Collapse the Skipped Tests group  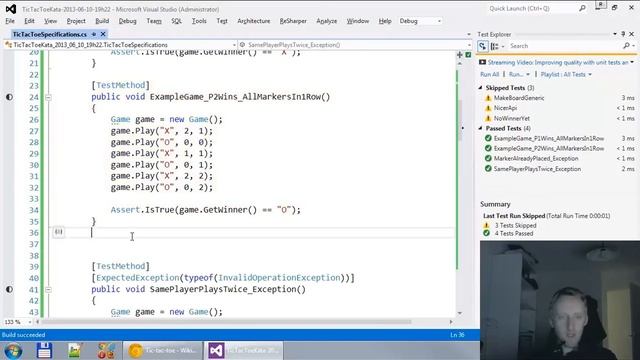coord(481,88)
